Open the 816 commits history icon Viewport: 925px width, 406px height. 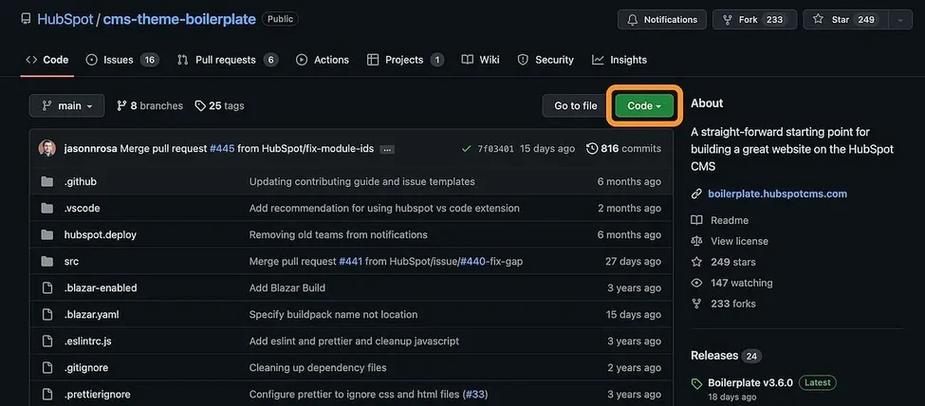pyautogui.click(x=592, y=149)
